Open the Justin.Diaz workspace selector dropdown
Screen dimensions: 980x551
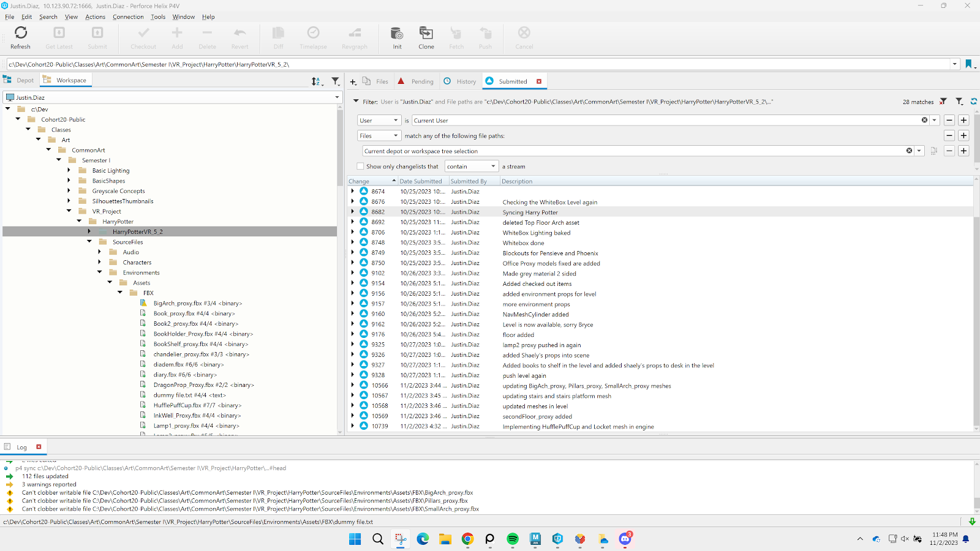[337, 97]
